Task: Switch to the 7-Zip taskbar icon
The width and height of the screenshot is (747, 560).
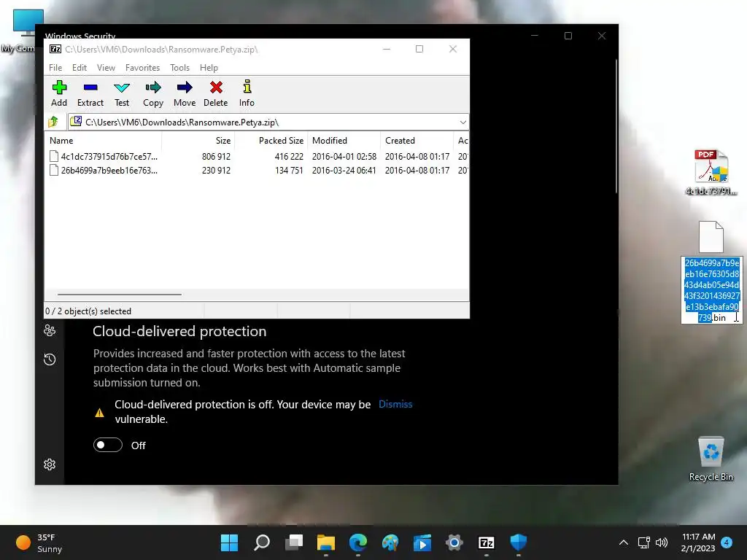Action: tap(487, 542)
